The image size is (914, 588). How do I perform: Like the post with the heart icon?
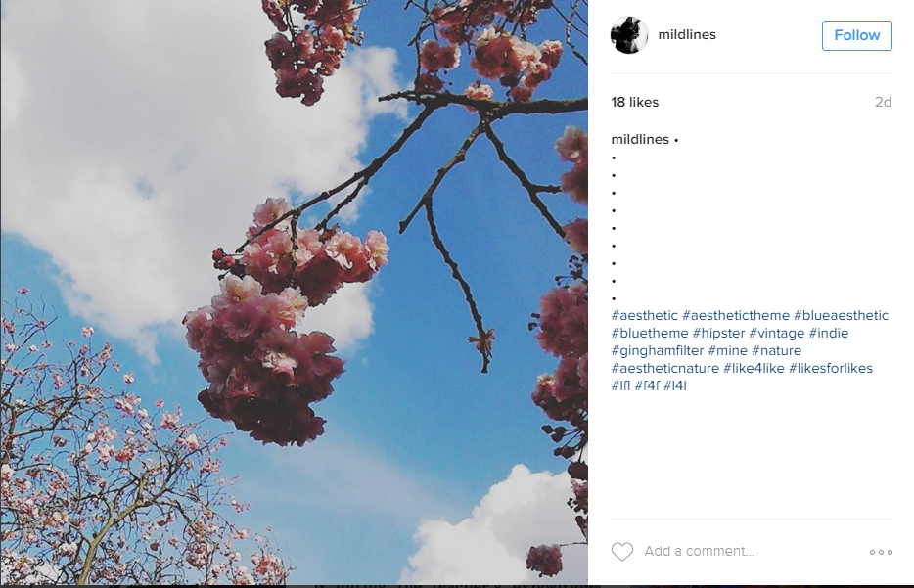point(622,551)
